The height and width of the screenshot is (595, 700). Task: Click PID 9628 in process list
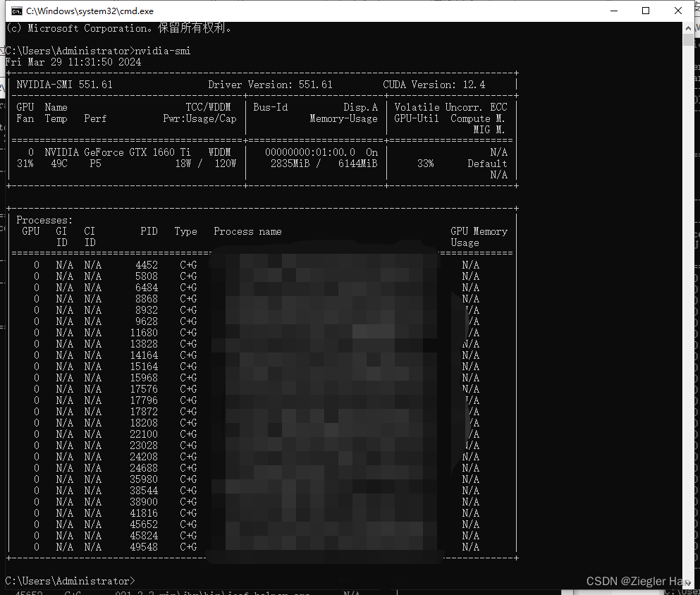[147, 321]
